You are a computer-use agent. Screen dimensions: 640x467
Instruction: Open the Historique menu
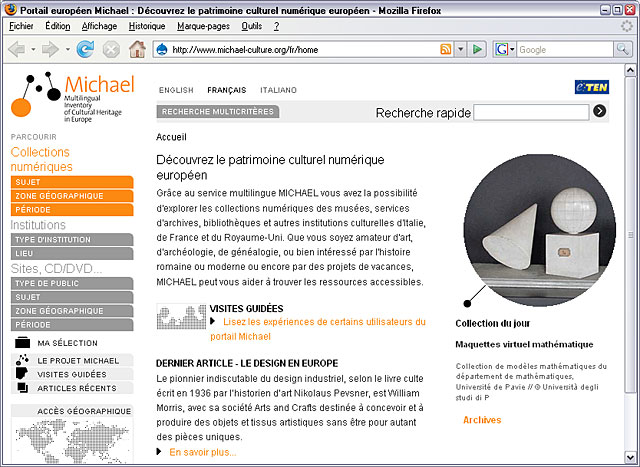[x=147, y=26]
